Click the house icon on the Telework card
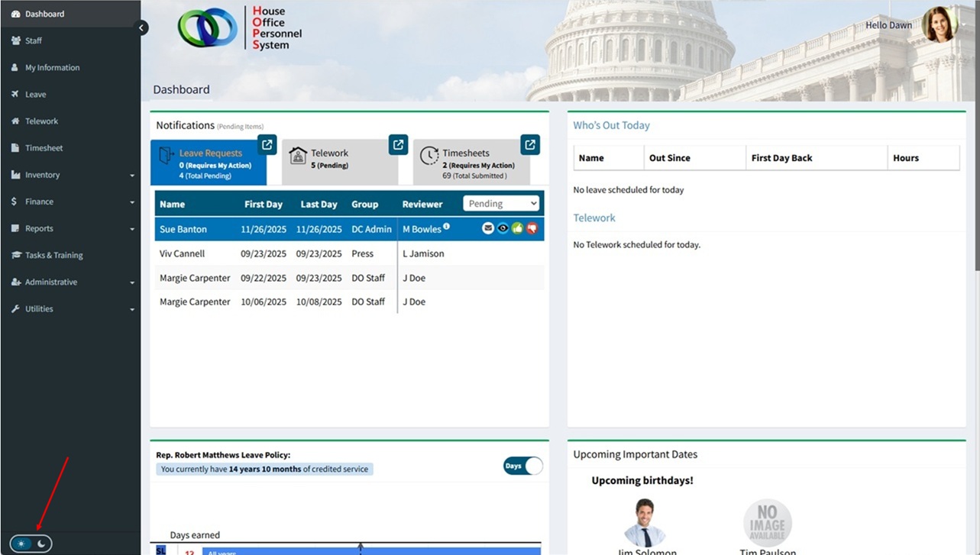 pyautogui.click(x=298, y=155)
